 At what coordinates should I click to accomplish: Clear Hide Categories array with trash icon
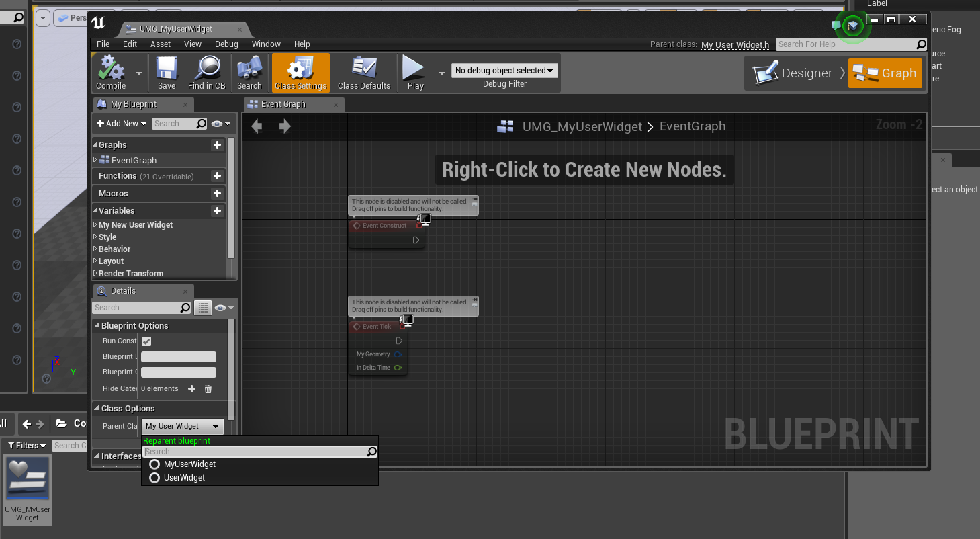coord(208,389)
